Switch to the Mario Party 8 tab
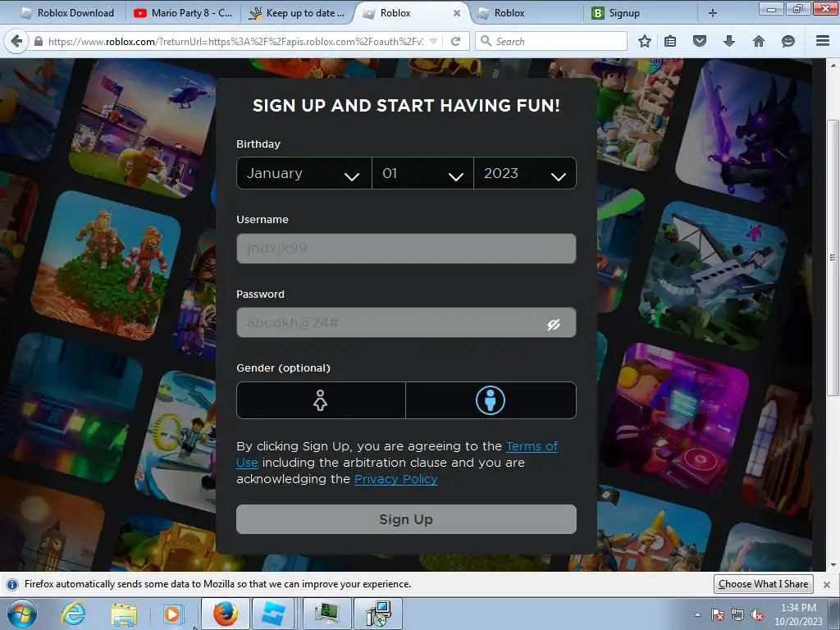The image size is (840, 630). (x=183, y=13)
